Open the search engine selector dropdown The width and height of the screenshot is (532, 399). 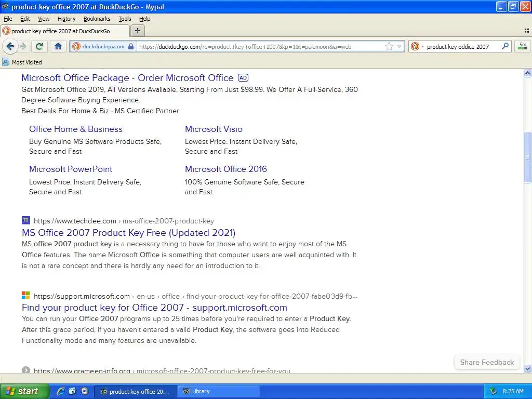pyautogui.click(x=417, y=46)
